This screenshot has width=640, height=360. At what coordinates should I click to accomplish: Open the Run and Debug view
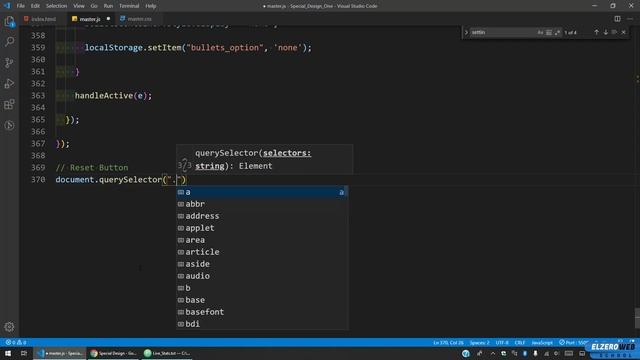[x=9, y=83]
